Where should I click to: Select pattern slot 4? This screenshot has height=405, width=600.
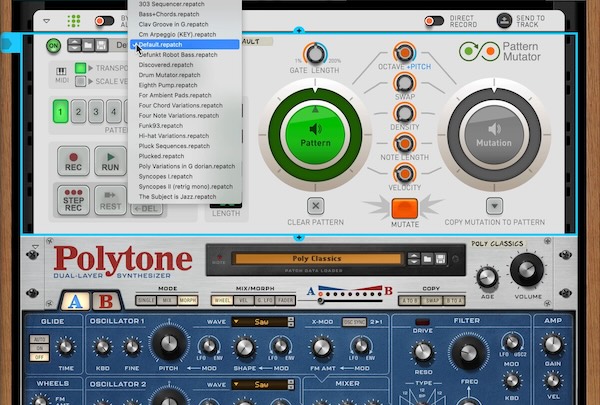(x=113, y=111)
